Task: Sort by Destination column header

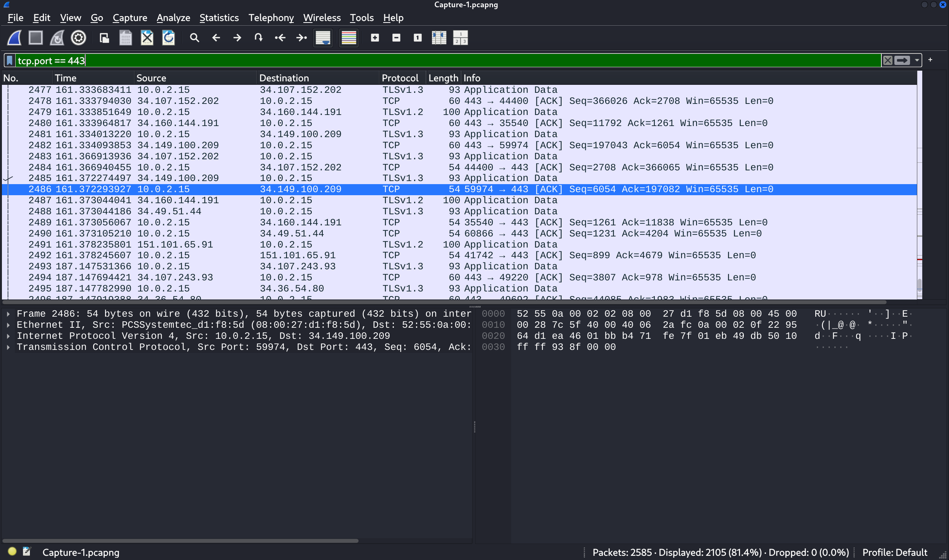Action: [x=318, y=78]
